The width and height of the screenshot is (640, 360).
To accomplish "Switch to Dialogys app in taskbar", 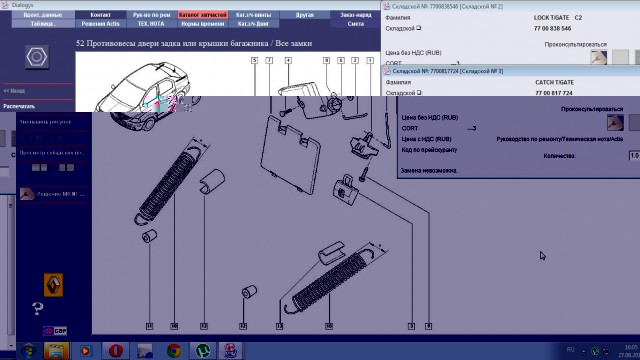I will tap(230, 351).
